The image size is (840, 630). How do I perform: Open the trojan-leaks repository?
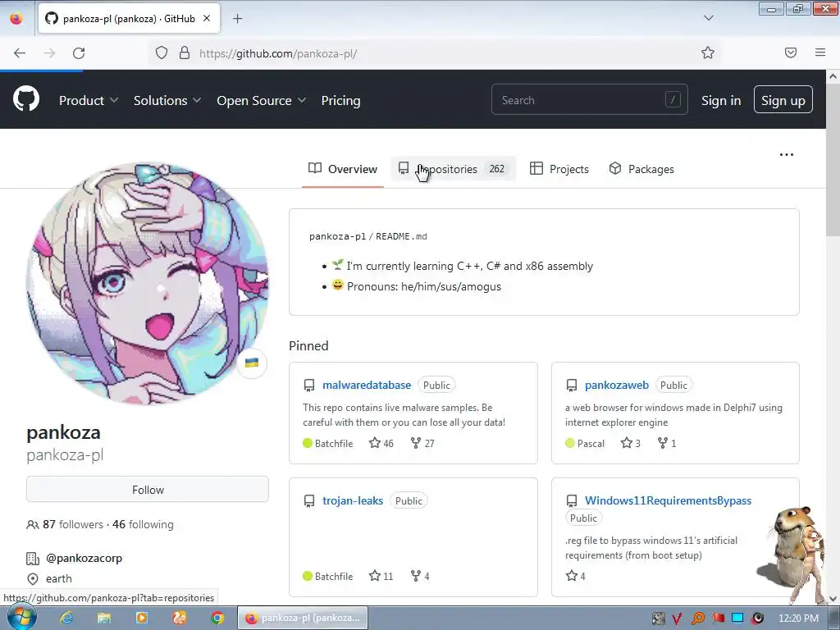click(x=353, y=500)
